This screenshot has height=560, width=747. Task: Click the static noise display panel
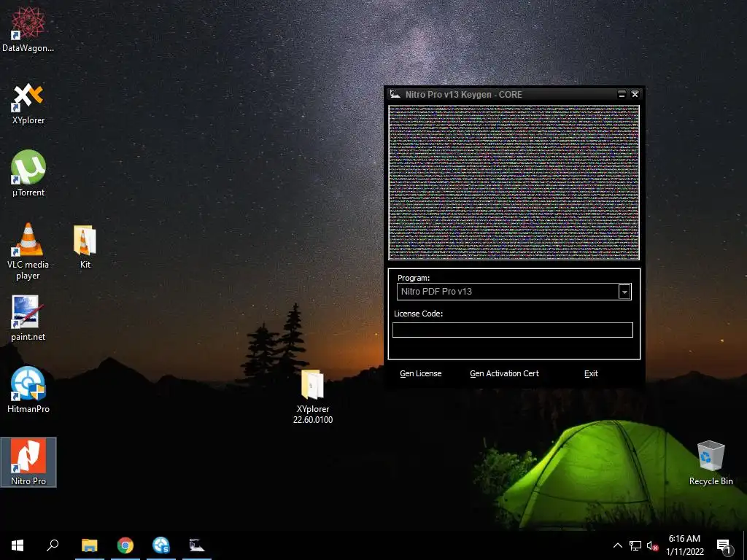(x=514, y=182)
